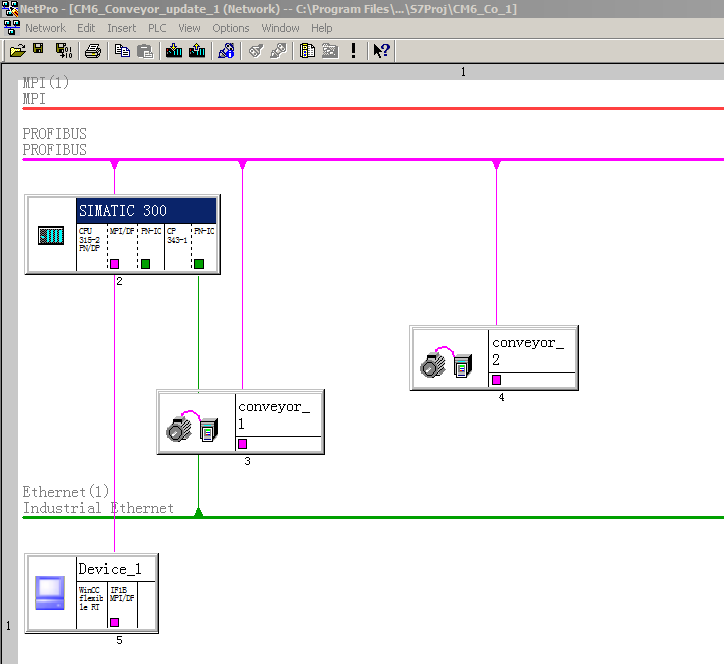The width and height of the screenshot is (724, 664).
Task: Click the Open project toolbar icon
Action: tap(18, 50)
